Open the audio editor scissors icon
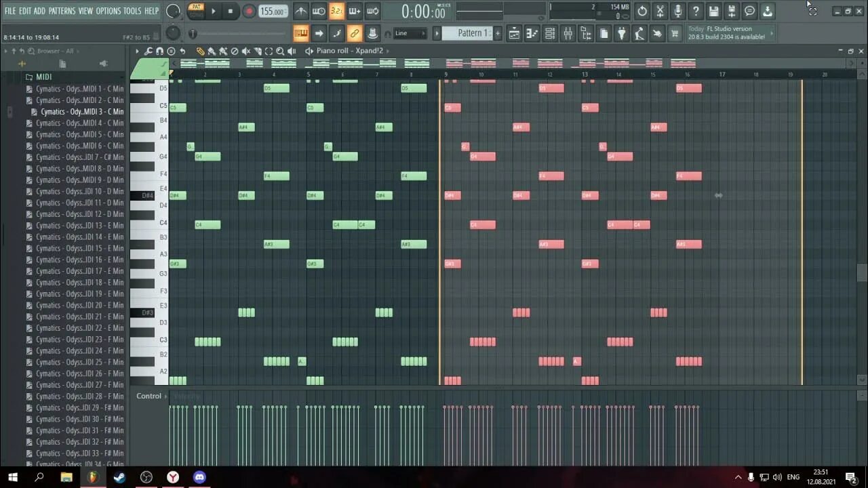The height and width of the screenshot is (488, 868). click(x=660, y=11)
